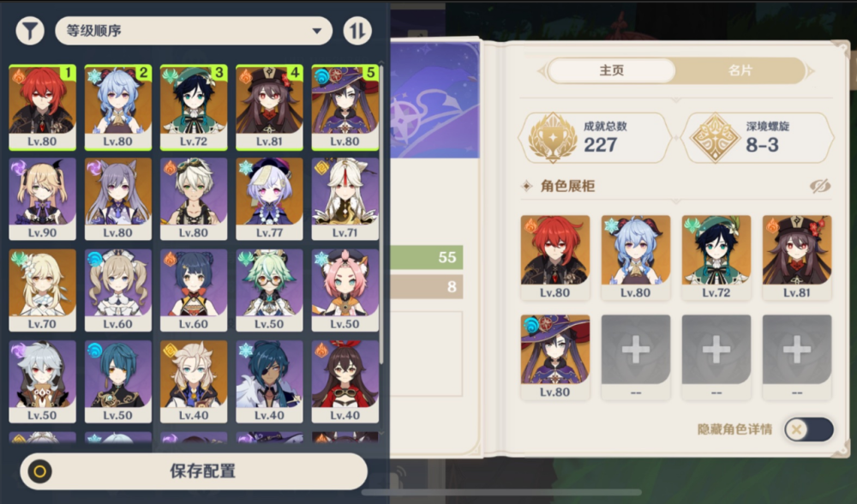857x504 pixels.
Task: Open the 深境螺旋 8-3 abyss badge
Action: (x=759, y=137)
